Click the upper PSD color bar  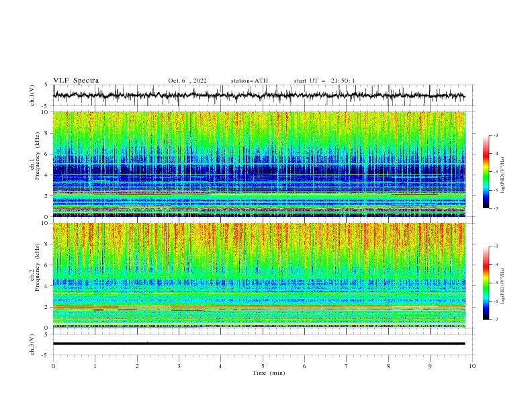pos(486,172)
